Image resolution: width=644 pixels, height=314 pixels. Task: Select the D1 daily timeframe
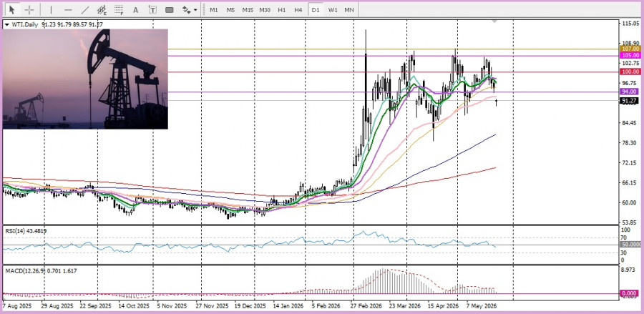tap(316, 9)
